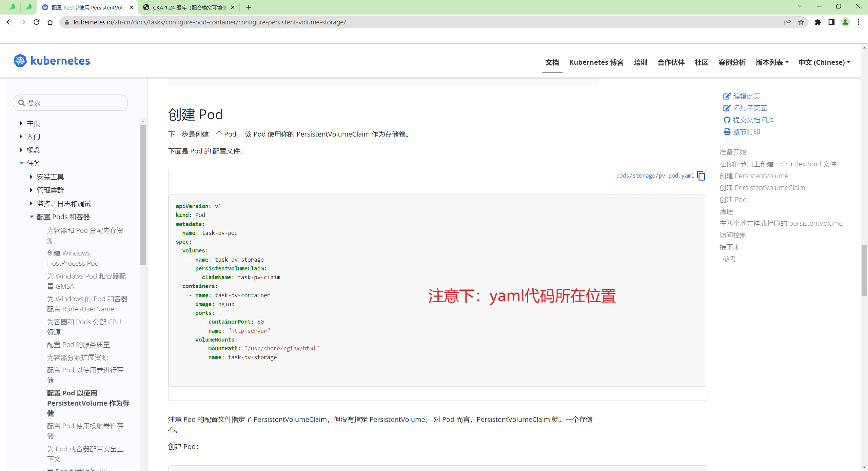Open the 社区 nav item
Screen dimensions: 868x471
702,62
